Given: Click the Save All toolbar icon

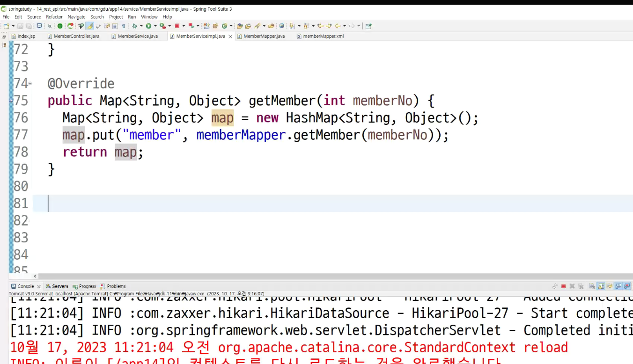Looking at the screenshot, I should tap(29, 26).
